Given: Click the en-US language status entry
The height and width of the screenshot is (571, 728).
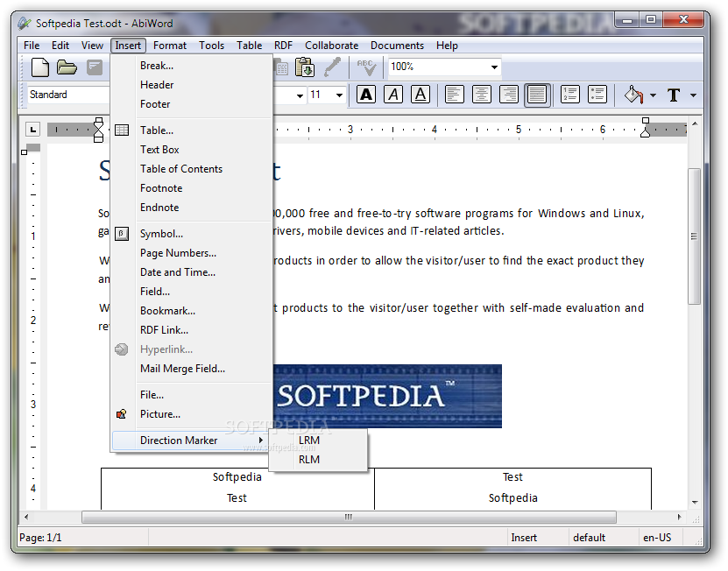Looking at the screenshot, I should pyautogui.click(x=657, y=538).
